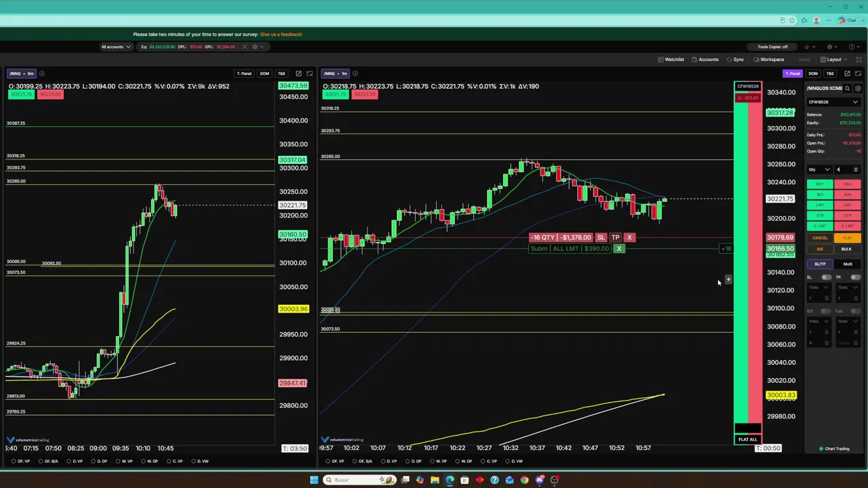Click the B/E button

[820, 249]
